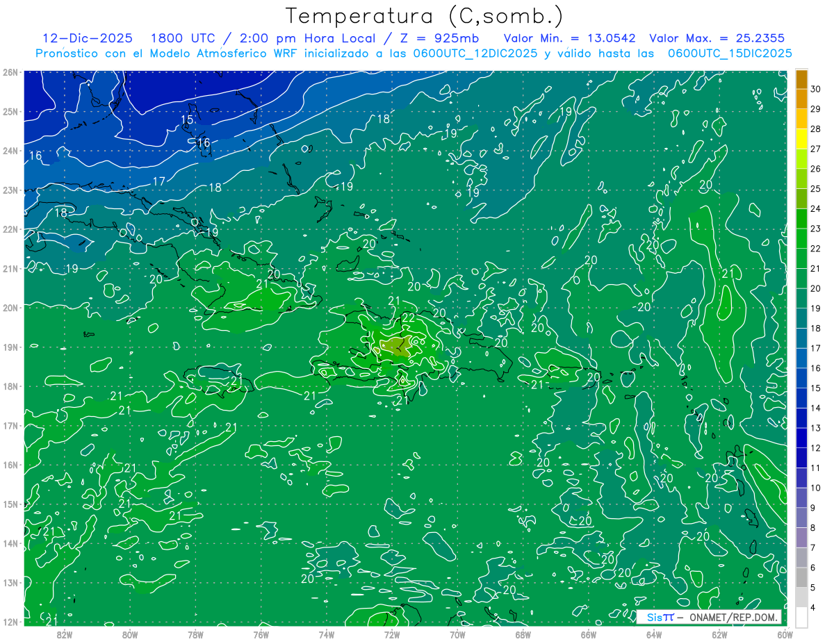Click the "26N" latitude label
This screenshot has height=644, width=834.
(x=10, y=72)
